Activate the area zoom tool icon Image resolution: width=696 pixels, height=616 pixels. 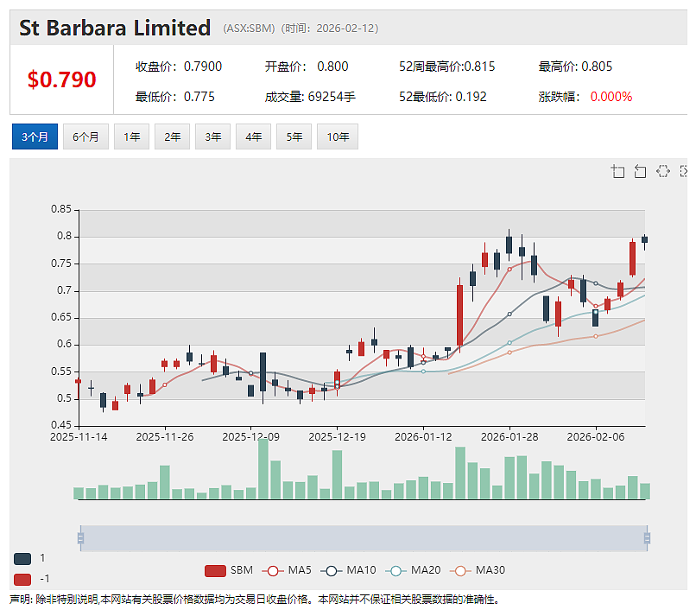(x=617, y=171)
